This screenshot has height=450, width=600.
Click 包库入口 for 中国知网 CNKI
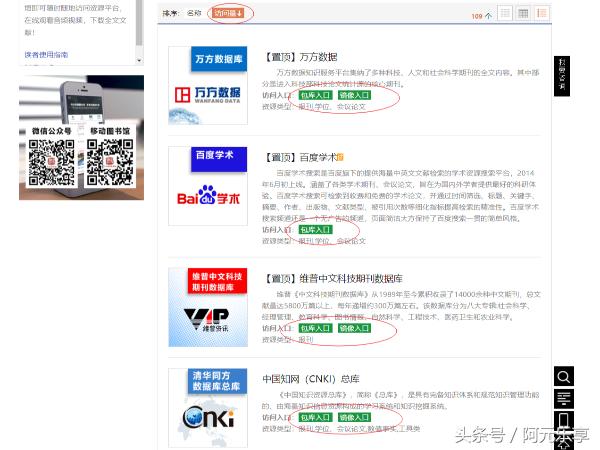[x=315, y=417]
